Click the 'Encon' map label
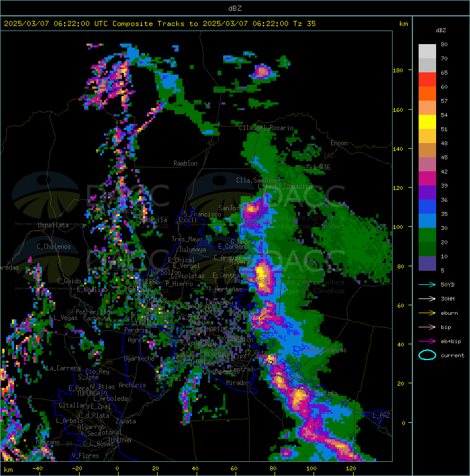Screen dimensions: 470x476 (x=339, y=143)
